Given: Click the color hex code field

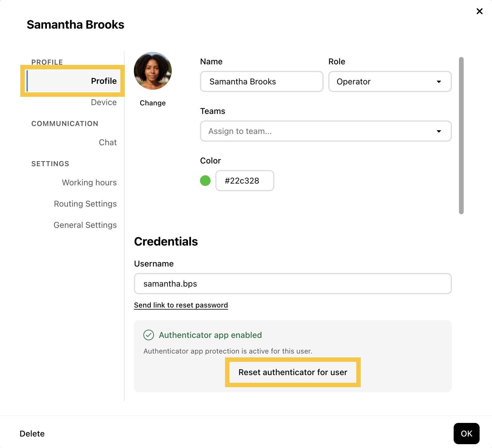Looking at the screenshot, I should click(x=245, y=181).
